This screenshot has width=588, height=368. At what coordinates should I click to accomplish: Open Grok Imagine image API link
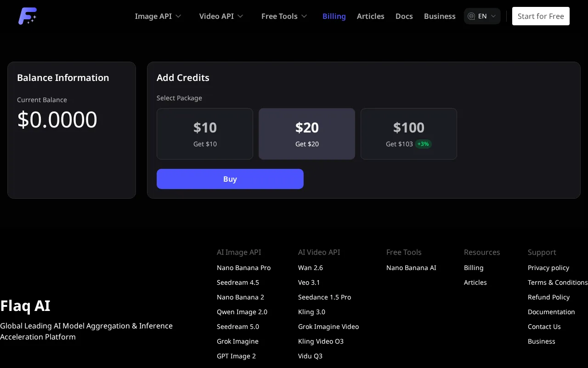[x=237, y=341]
